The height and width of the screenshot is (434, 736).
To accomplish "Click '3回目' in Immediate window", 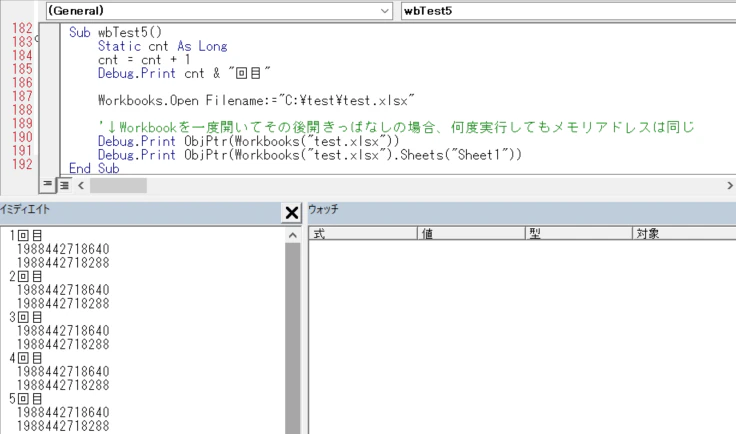I will tap(26, 317).
